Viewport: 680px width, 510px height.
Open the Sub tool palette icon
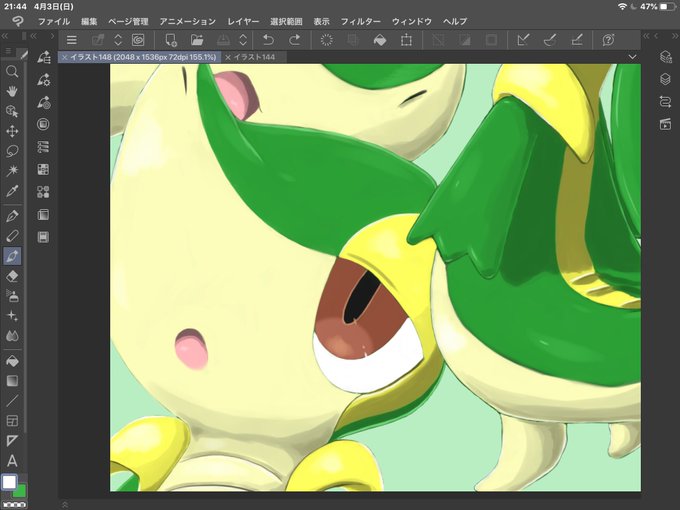[43, 57]
